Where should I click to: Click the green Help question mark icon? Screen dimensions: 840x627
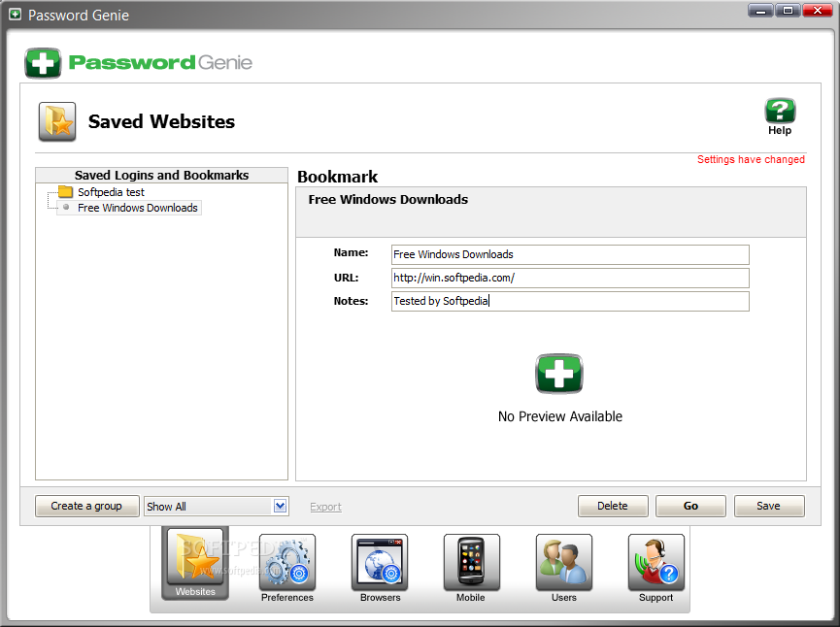780,111
